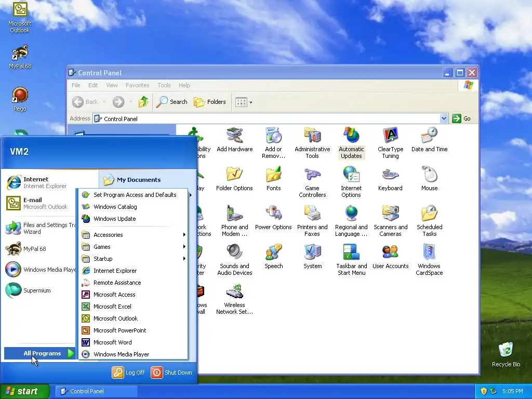Image resolution: width=532 pixels, height=399 pixels.
Task: Open the Favorites menu
Action: coord(137,85)
